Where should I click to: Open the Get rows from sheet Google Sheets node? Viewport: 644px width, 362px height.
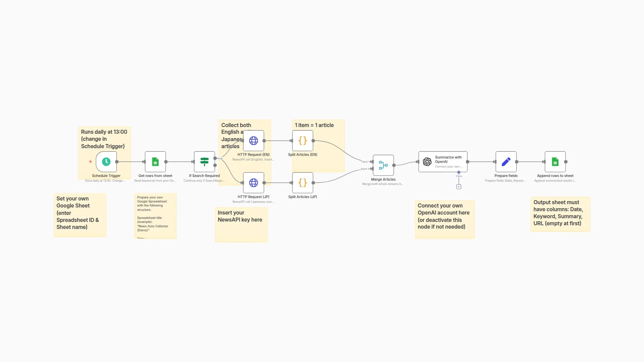click(155, 162)
